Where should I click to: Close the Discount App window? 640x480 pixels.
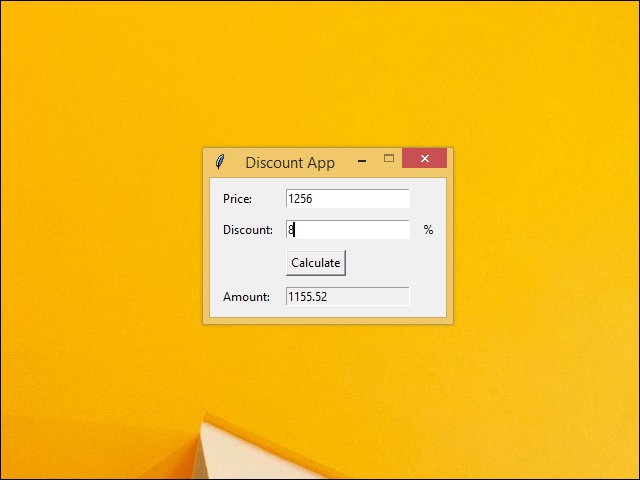tap(424, 158)
